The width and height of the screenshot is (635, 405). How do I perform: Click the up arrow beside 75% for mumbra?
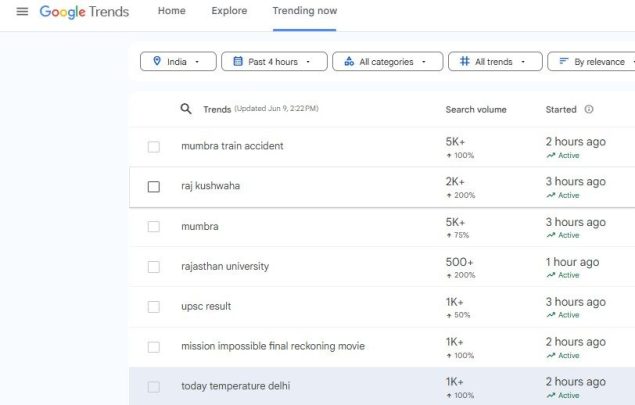click(449, 235)
